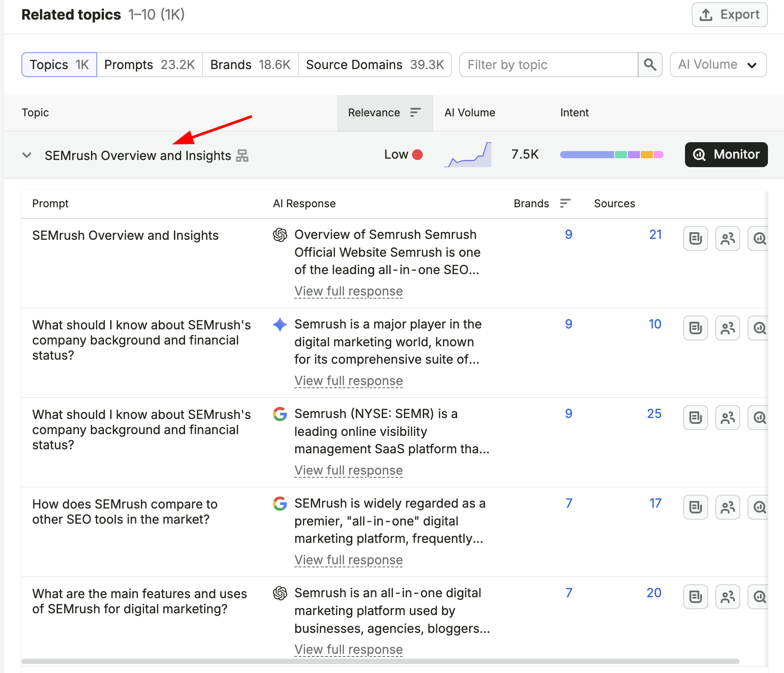Click the Google icon beside Semrush (NYSE: SEMR)
This screenshot has height=673, width=784.
(280, 414)
